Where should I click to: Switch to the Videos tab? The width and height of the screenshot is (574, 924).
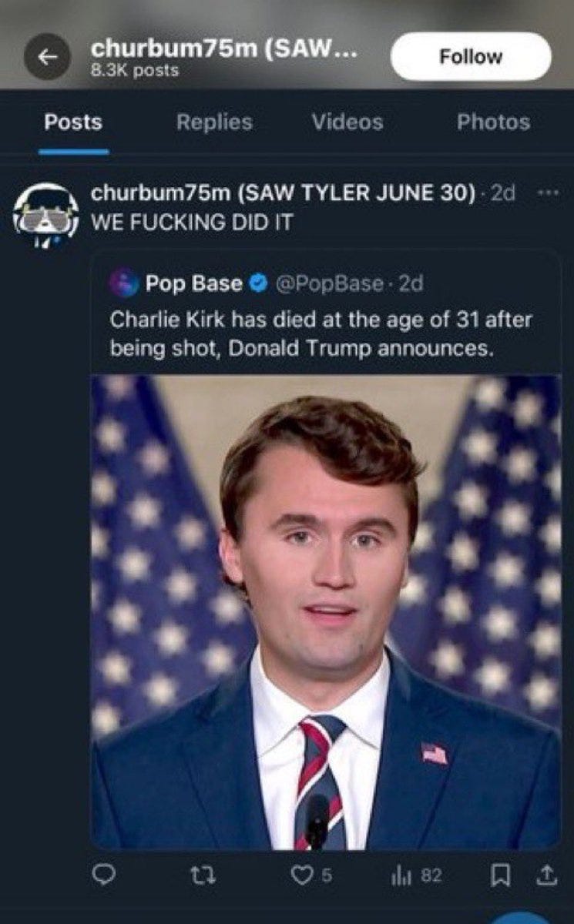[x=348, y=121]
